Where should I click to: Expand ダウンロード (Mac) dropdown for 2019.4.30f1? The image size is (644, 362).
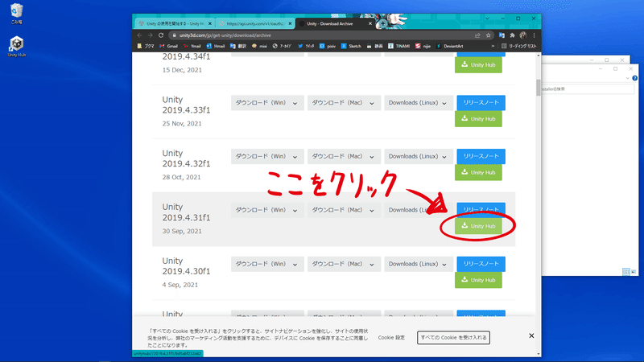[x=344, y=264]
